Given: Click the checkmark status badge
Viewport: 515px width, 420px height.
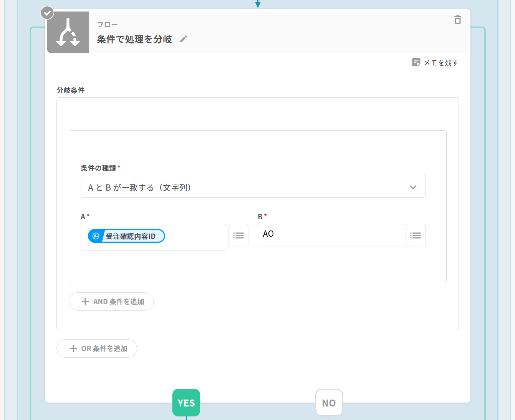Looking at the screenshot, I should coord(47,13).
